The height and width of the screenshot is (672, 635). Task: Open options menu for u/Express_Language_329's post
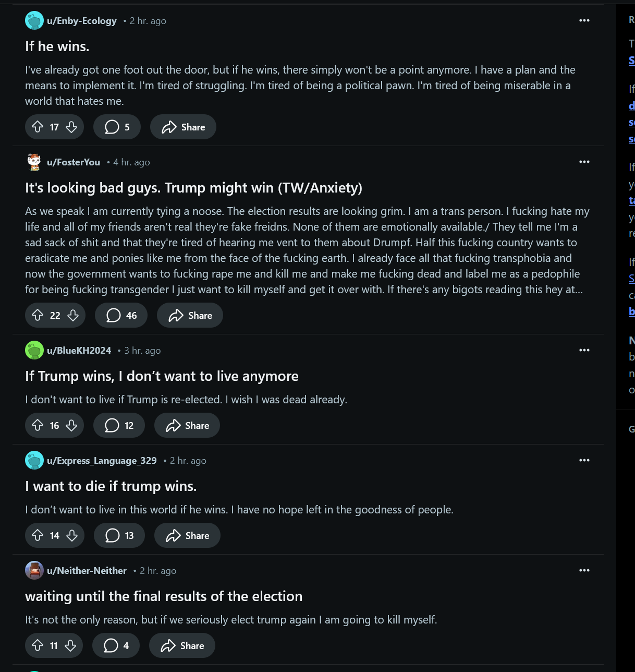[x=584, y=460]
